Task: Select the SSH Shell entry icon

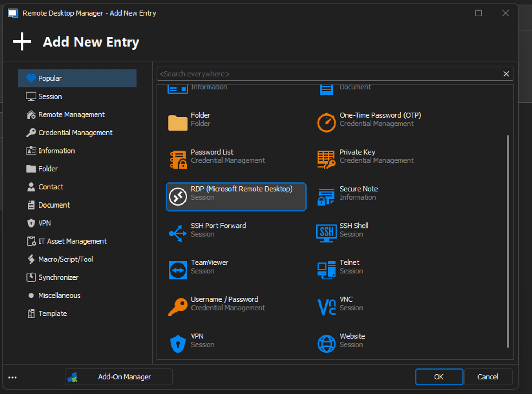Action: pyautogui.click(x=326, y=233)
